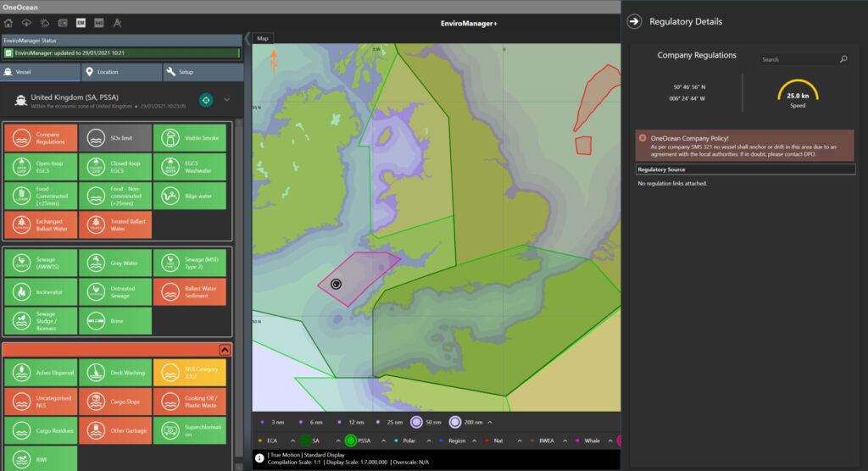This screenshot has width=868, height=471.
Task: Select Exchanged Ballast Water tile
Action: pyautogui.click(x=41, y=224)
